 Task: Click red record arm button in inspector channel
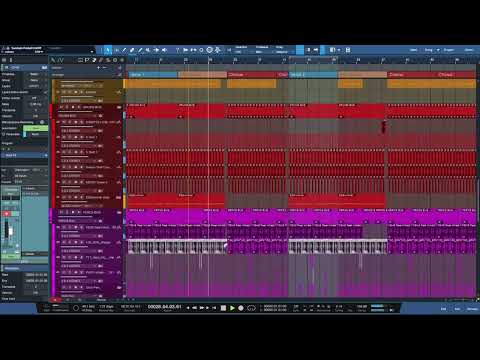pos(6,214)
